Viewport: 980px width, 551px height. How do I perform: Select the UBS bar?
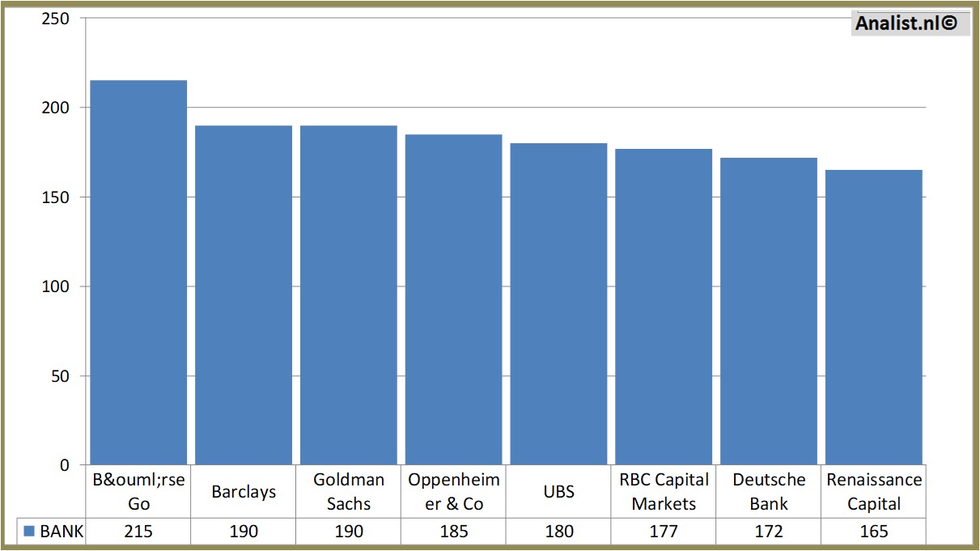pyautogui.click(x=558, y=304)
